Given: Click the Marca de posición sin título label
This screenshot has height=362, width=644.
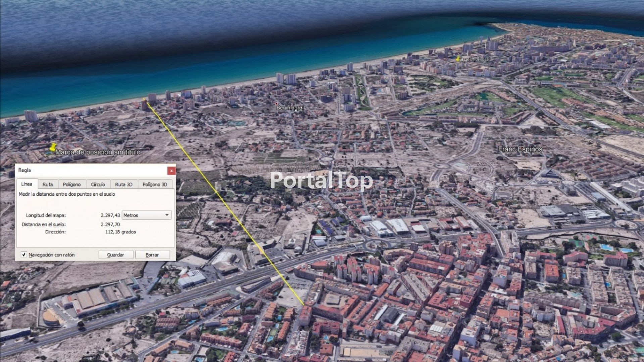Looking at the screenshot, I should (98, 152).
